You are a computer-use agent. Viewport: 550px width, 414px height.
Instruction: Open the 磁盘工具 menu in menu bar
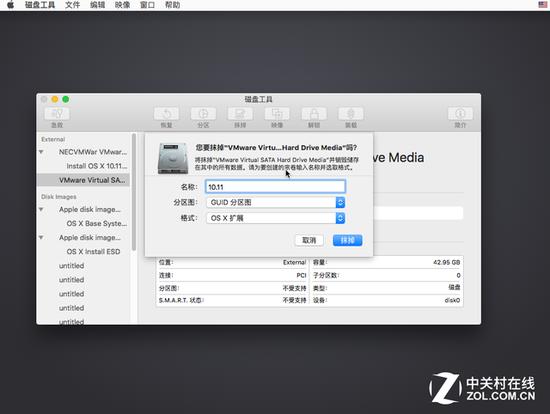40,5
